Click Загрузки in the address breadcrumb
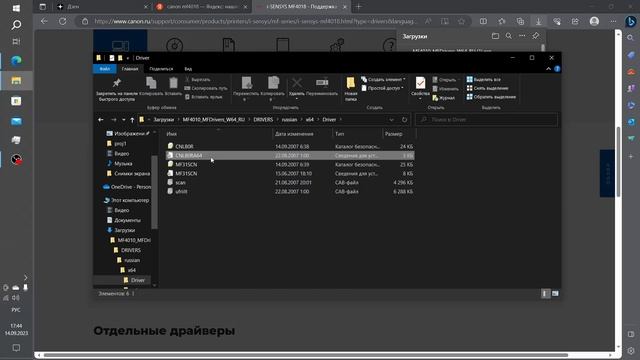The height and width of the screenshot is (360, 640). pyautogui.click(x=164, y=120)
